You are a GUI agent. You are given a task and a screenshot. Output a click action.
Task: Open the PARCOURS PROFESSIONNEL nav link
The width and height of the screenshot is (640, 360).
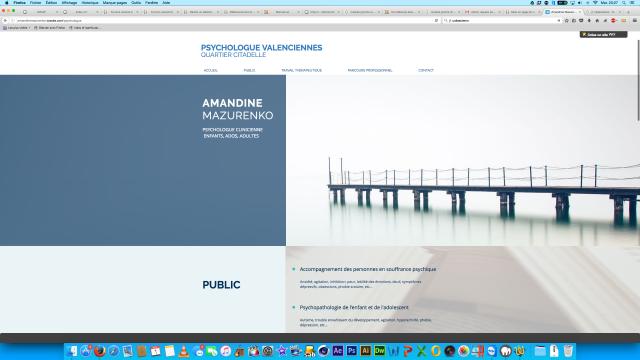tap(370, 70)
